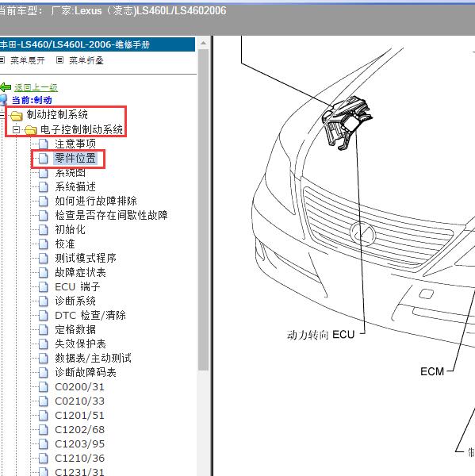The width and height of the screenshot is (475, 476).
Task: Select the 电子控制制动系统 folder label
Action: pyautogui.click(x=82, y=129)
